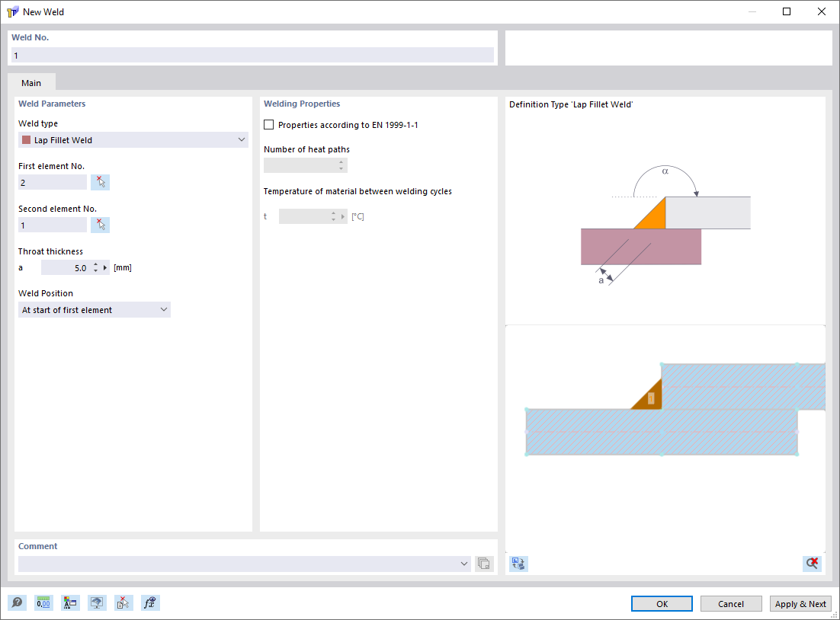Screen dimensions: 840x620
Task: Click 'Weld Parameters' heading
Action: point(52,104)
